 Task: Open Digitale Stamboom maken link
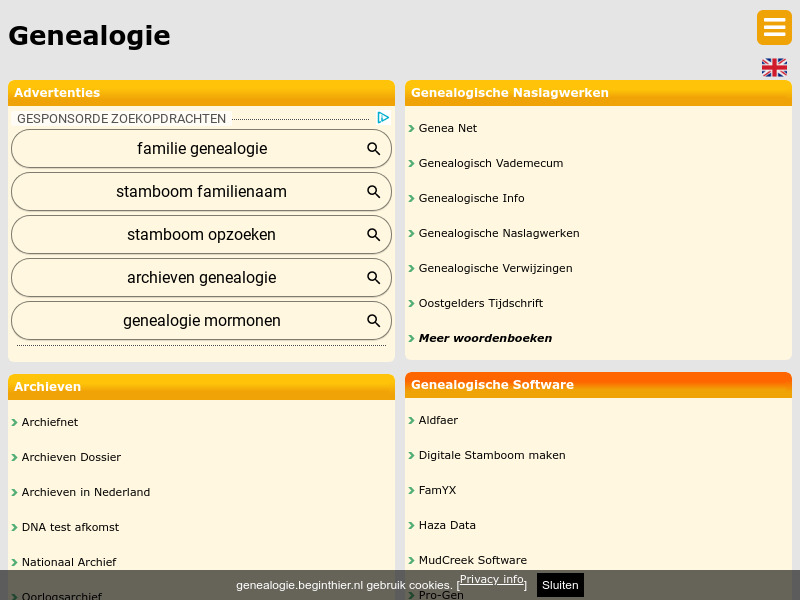pos(492,455)
